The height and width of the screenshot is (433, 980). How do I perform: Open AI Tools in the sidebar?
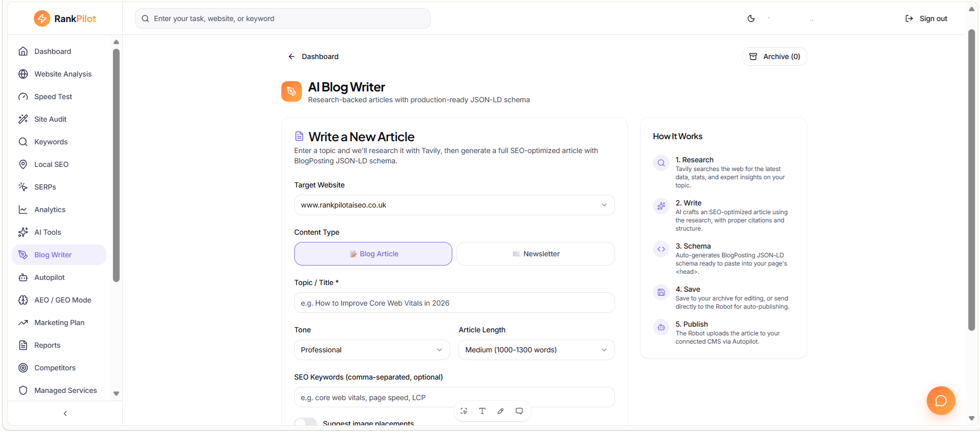pos(59,232)
